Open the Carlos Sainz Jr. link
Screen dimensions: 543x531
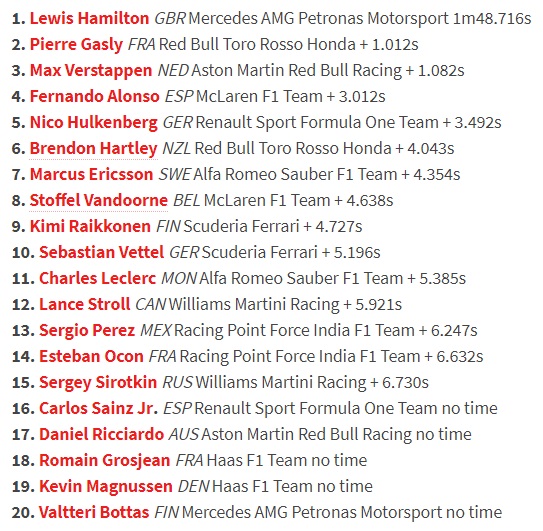point(99,408)
